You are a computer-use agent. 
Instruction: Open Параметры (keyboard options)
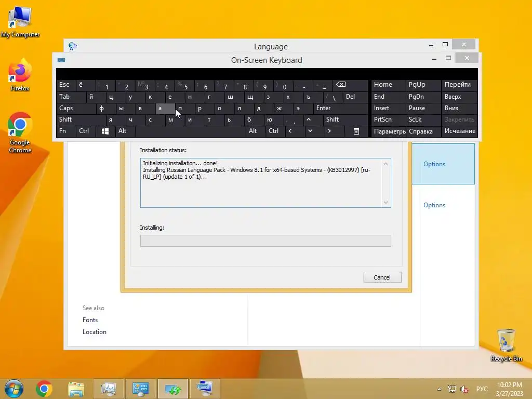tap(389, 131)
